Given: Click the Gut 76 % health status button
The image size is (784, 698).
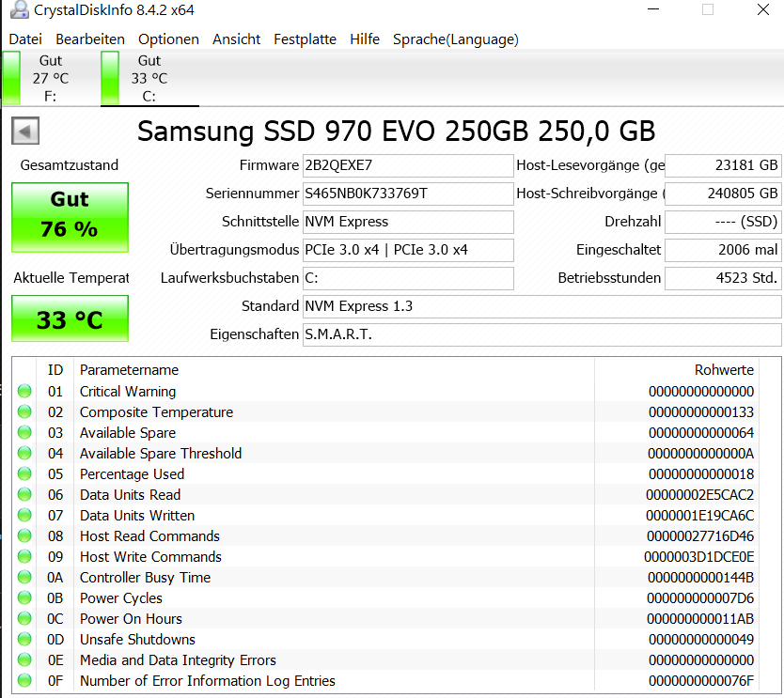Looking at the screenshot, I should [70, 217].
